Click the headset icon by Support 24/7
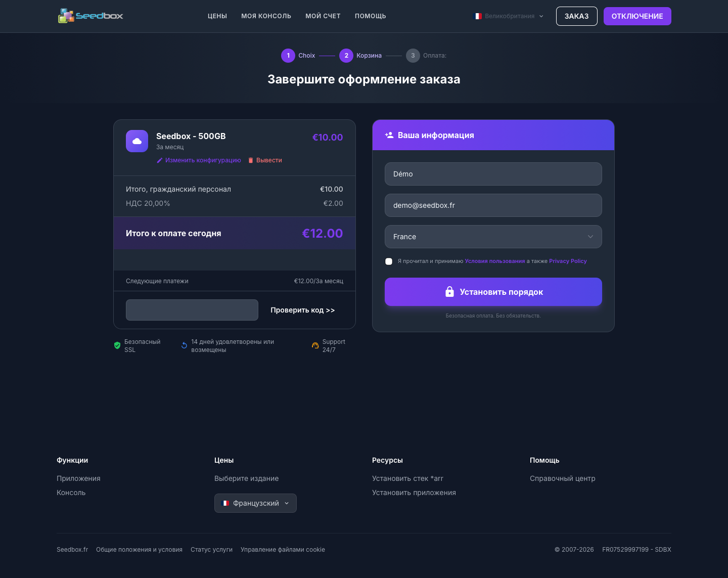This screenshot has width=728, height=578. 315,345
